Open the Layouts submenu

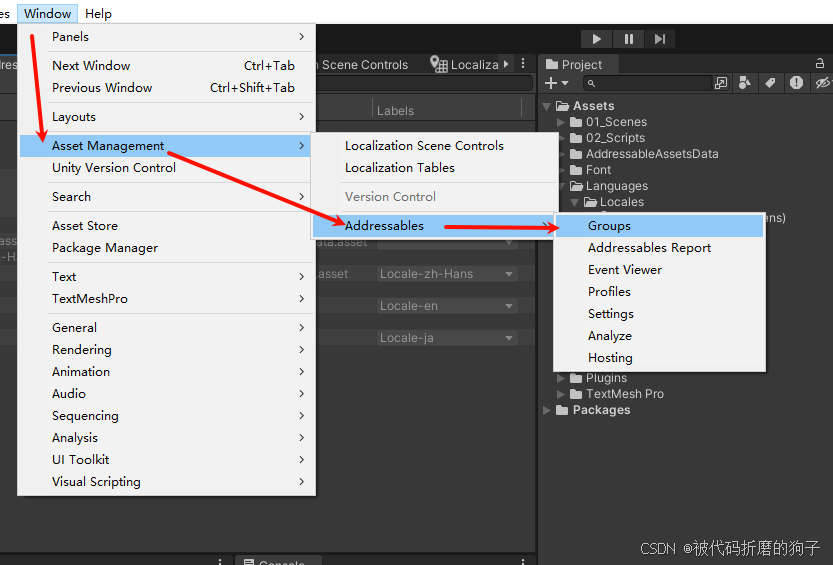point(167,117)
